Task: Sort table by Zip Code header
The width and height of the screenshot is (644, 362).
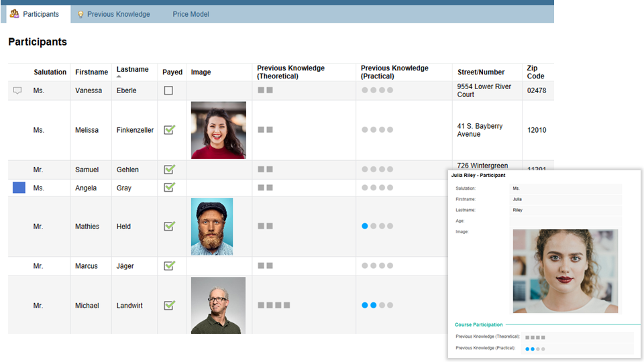Action: [535, 72]
